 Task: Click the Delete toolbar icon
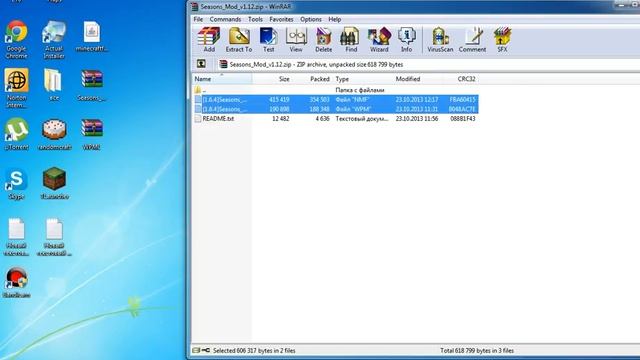coord(323,40)
